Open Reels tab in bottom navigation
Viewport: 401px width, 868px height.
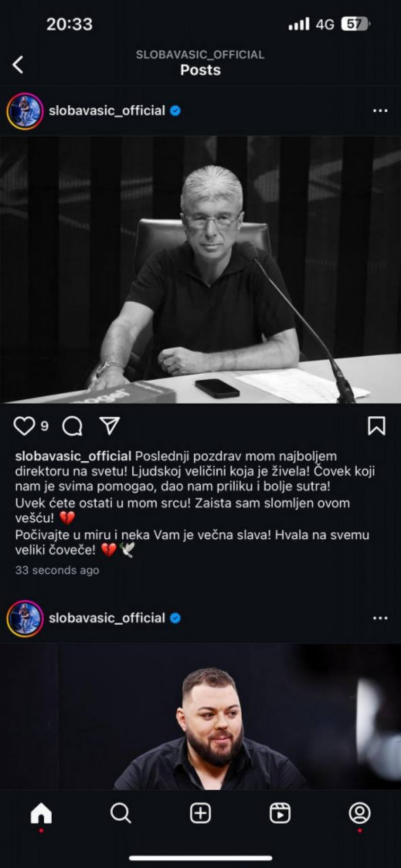(280, 814)
